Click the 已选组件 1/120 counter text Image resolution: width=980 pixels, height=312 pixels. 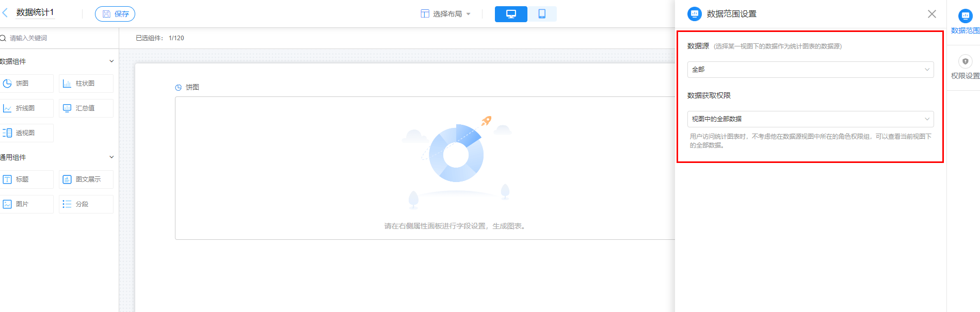160,38
